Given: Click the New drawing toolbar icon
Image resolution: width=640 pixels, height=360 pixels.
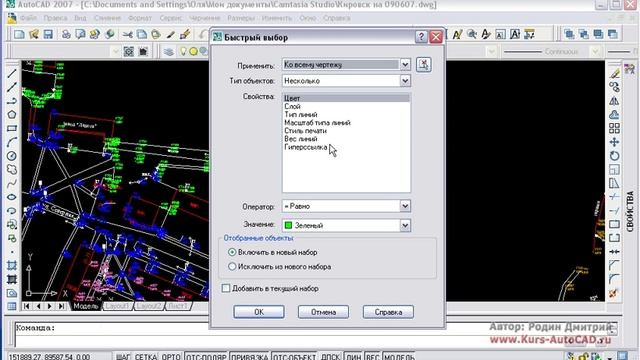Looking at the screenshot, I should pos(19,34).
